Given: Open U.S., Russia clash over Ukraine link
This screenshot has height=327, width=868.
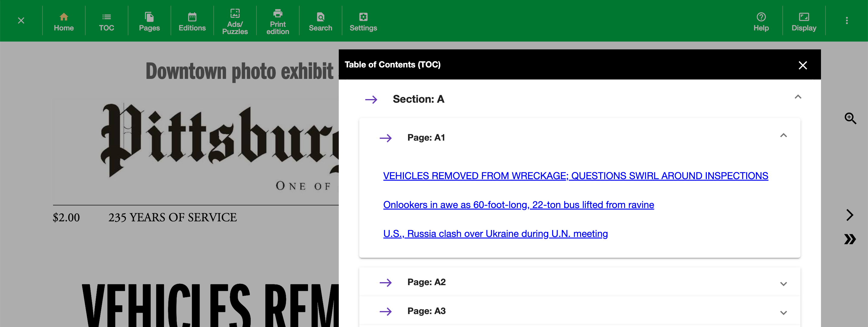Looking at the screenshot, I should [495, 234].
